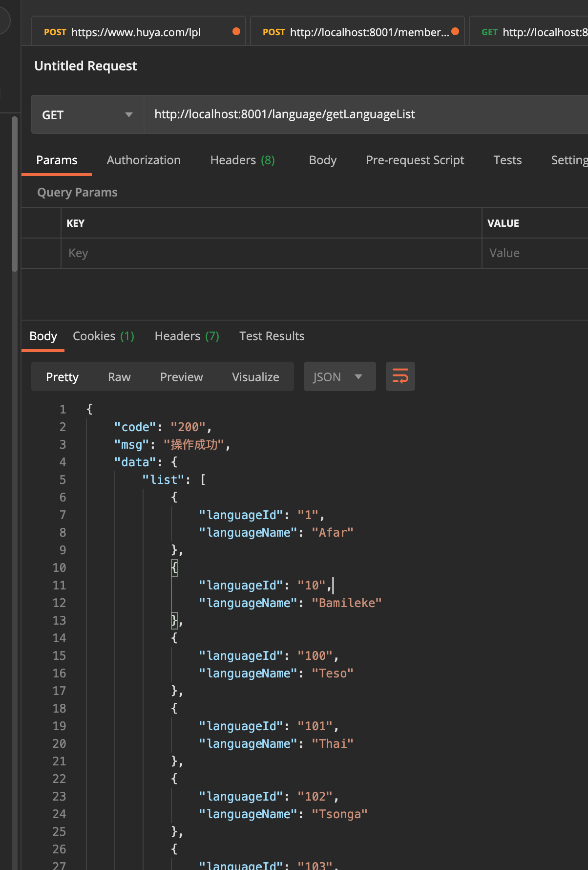Click the unsaved dot on member tab
Viewport: 588px width, 870px height.
[x=455, y=31]
